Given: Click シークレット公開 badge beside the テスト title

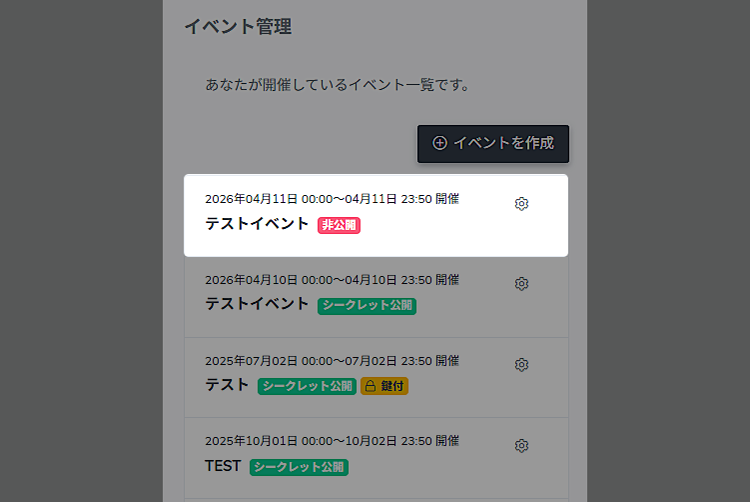Looking at the screenshot, I should (307, 386).
